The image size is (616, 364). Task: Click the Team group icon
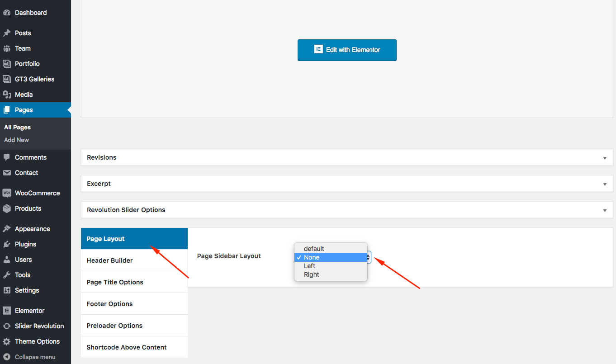[x=7, y=48]
